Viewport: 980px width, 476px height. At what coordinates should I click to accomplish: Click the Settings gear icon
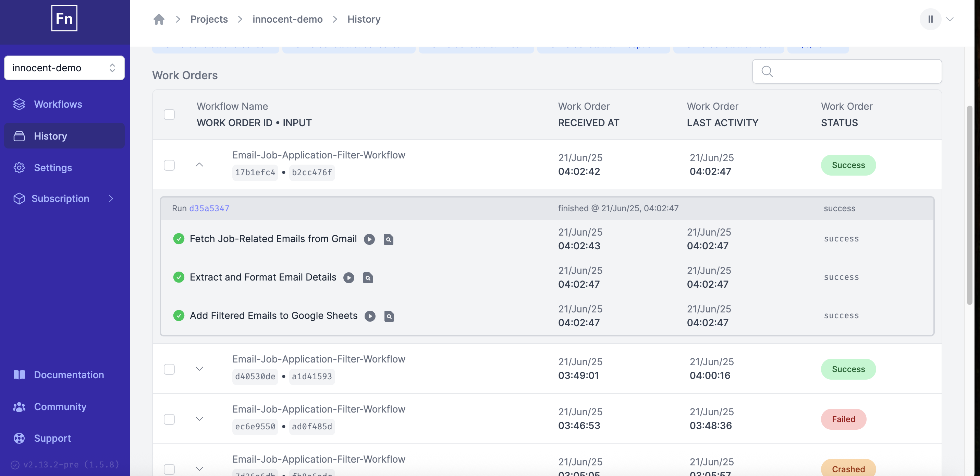pos(19,168)
